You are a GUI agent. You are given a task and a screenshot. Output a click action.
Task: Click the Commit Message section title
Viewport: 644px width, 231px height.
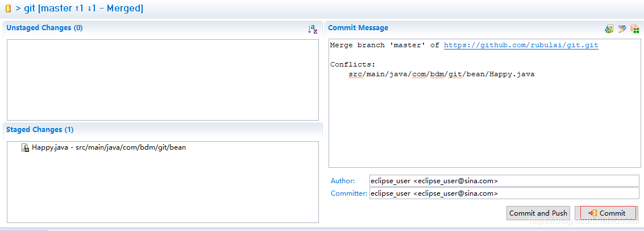pos(358,27)
